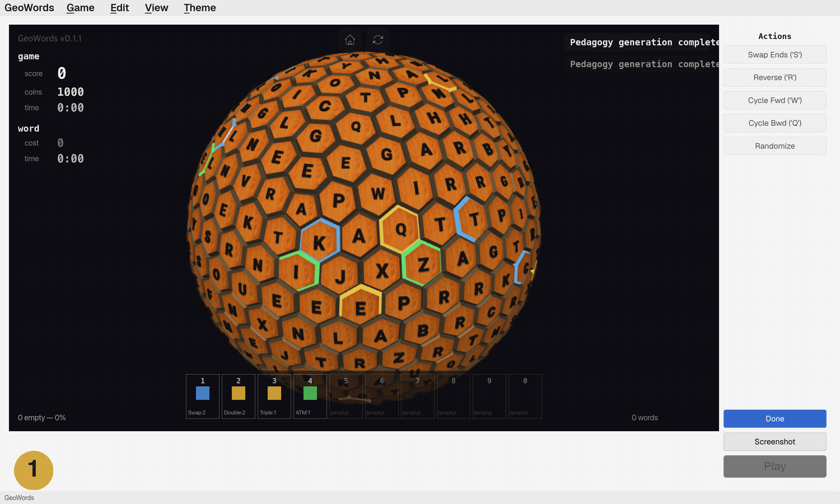Click the home icon above the sphere
The image size is (840, 504).
350,40
